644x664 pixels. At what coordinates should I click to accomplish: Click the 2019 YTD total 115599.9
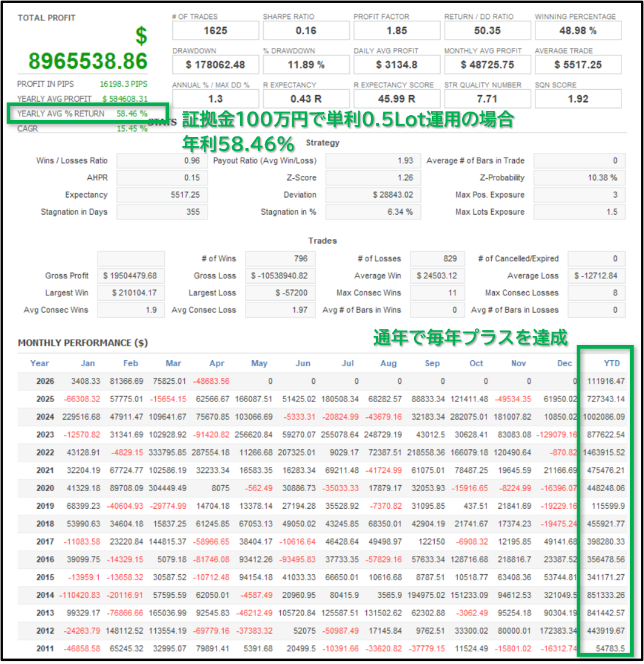608,506
